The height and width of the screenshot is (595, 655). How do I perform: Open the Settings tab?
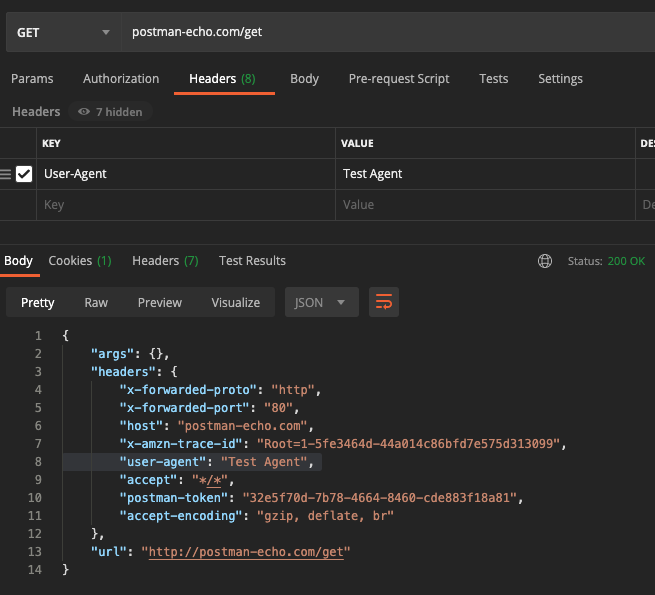click(x=560, y=79)
